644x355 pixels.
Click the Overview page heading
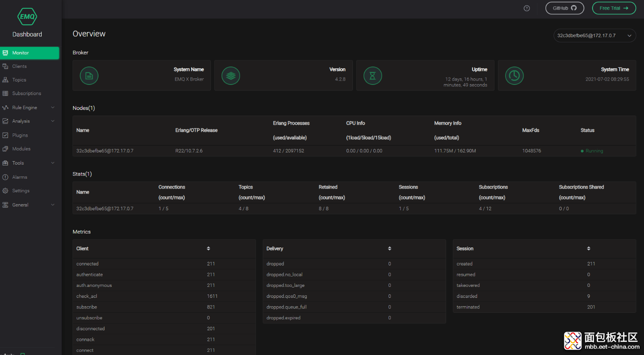[x=89, y=34]
